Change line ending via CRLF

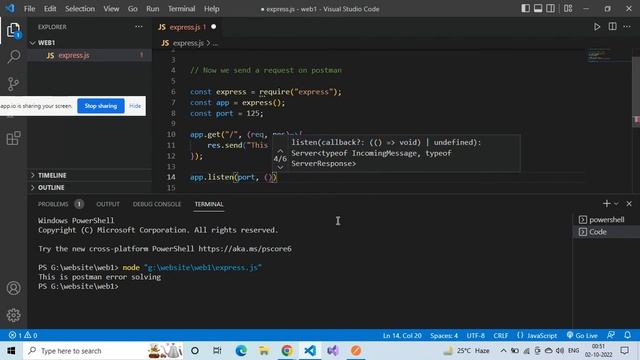(x=500, y=336)
